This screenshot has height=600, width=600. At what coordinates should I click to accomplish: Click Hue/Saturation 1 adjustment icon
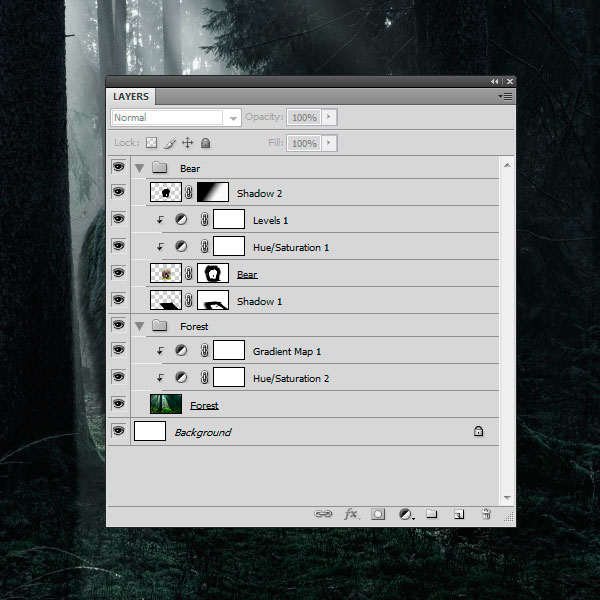[181, 246]
